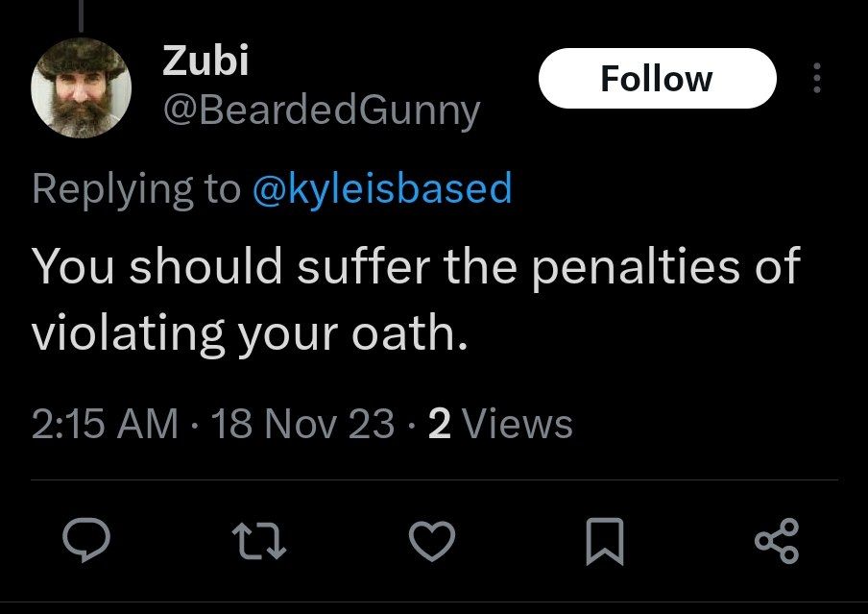
Task: Open the three-dot more options menu
Action: pos(817,79)
